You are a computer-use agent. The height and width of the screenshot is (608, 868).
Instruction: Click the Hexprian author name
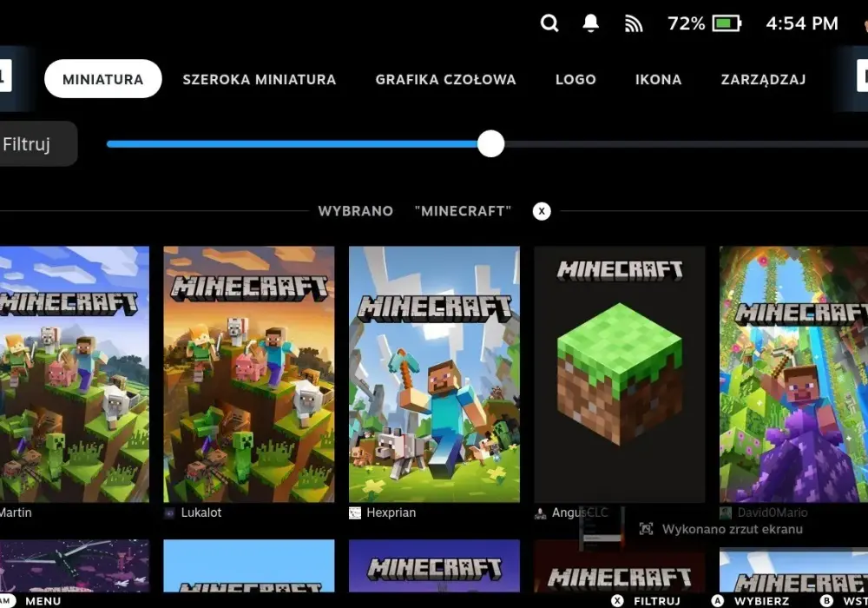pyautogui.click(x=391, y=512)
